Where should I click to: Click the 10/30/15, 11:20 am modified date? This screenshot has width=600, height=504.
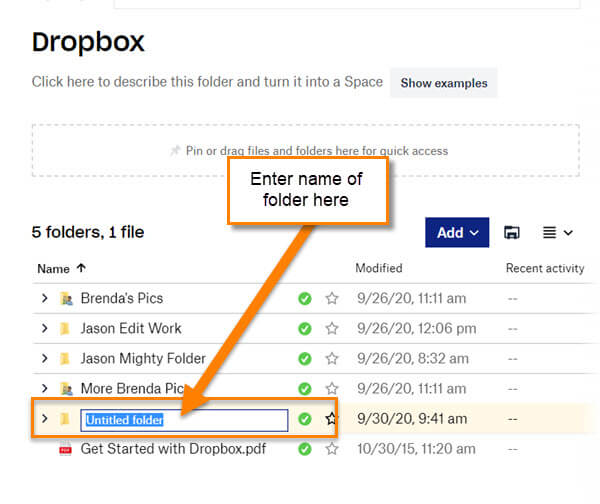[x=416, y=449]
